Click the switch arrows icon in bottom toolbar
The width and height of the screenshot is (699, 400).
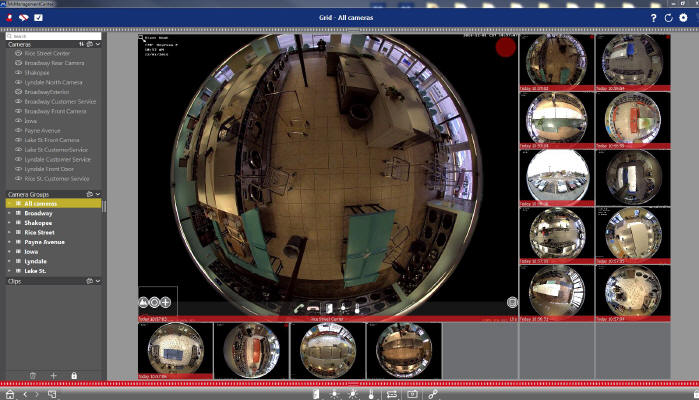tap(392, 394)
